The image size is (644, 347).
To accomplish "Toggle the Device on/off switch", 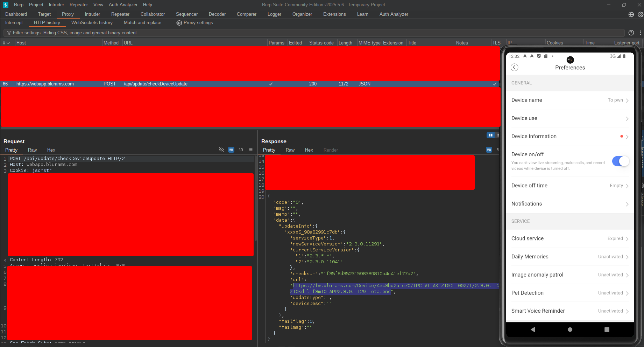I will pyautogui.click(x=621, y=161).
